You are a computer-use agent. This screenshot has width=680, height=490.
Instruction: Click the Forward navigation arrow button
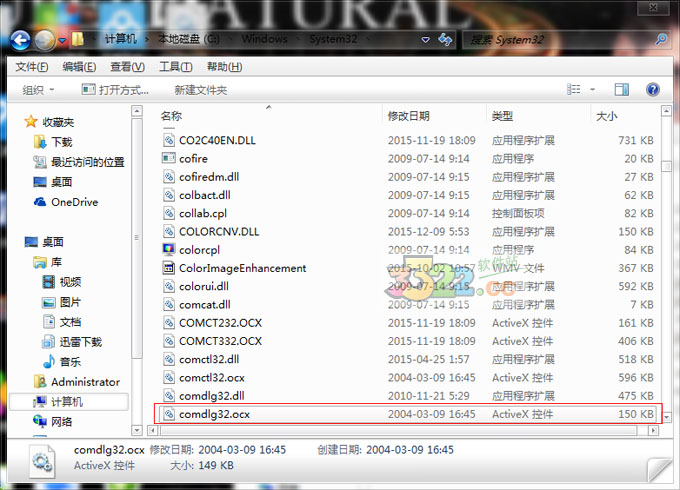pos(44,41)
